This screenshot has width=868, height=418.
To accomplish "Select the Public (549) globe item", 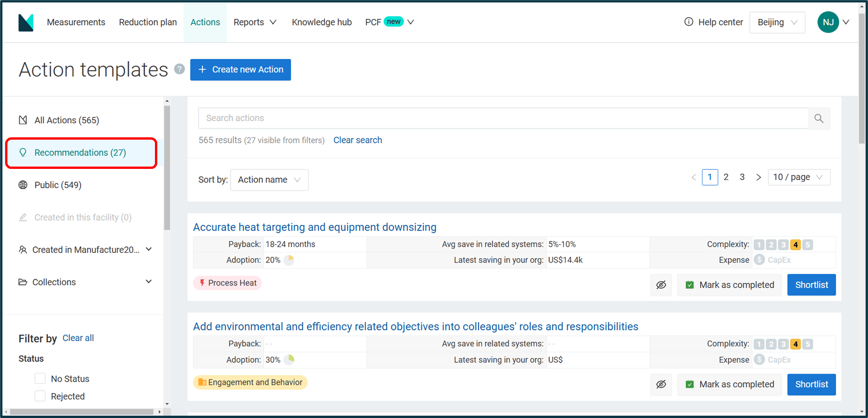I will pos(58,185).
